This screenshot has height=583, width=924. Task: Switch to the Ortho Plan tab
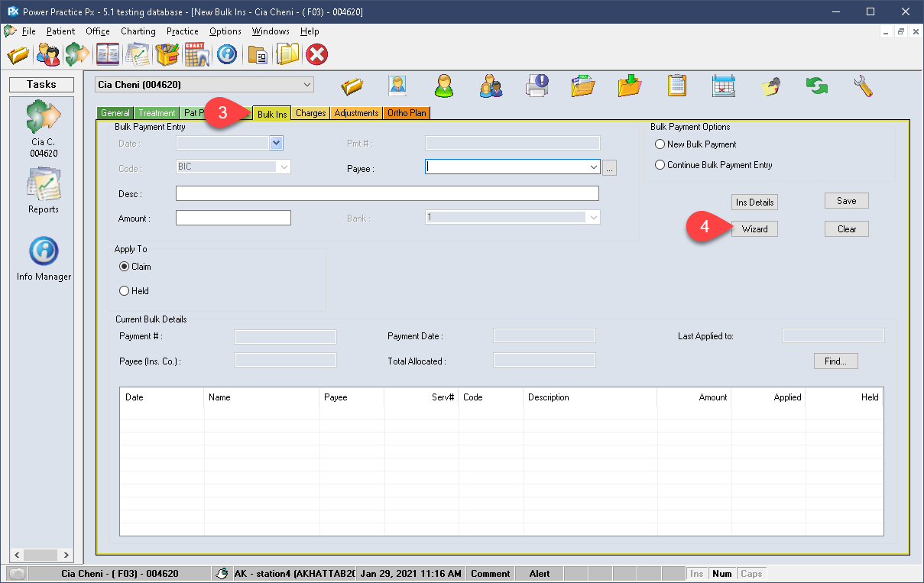pos(407,113)
